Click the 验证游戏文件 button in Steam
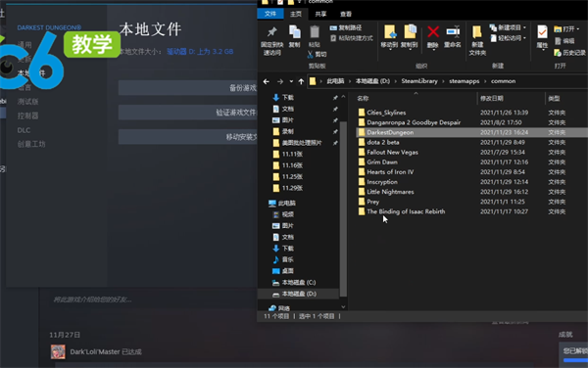The image size is (588, 368). [x=188, y=113]
